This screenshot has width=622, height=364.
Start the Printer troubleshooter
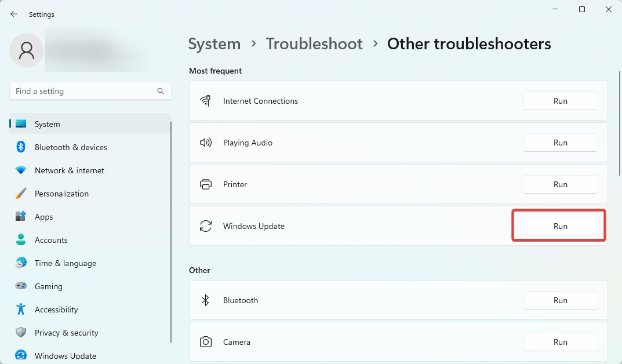560,184
